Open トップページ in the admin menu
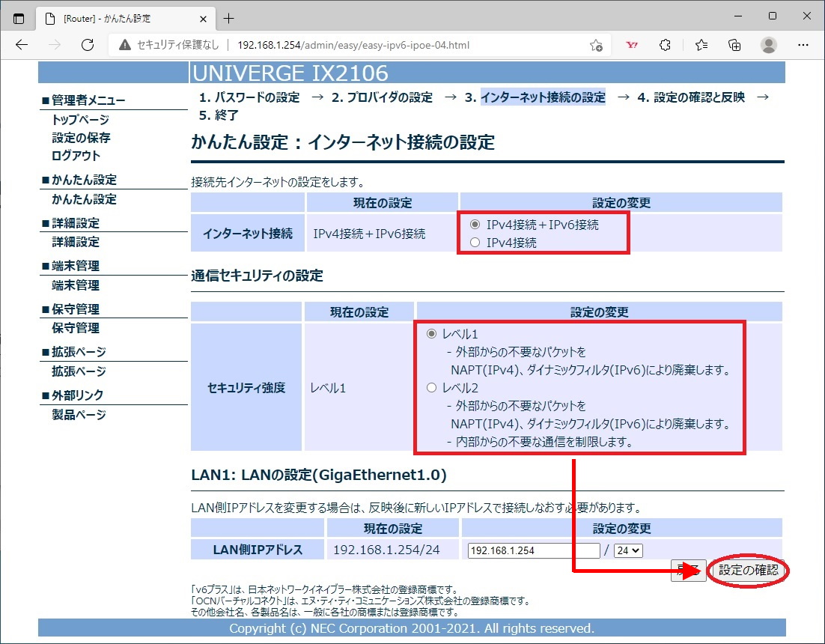Image resolution: width=825 pixels, height=644 pixels. pos(81,119)
